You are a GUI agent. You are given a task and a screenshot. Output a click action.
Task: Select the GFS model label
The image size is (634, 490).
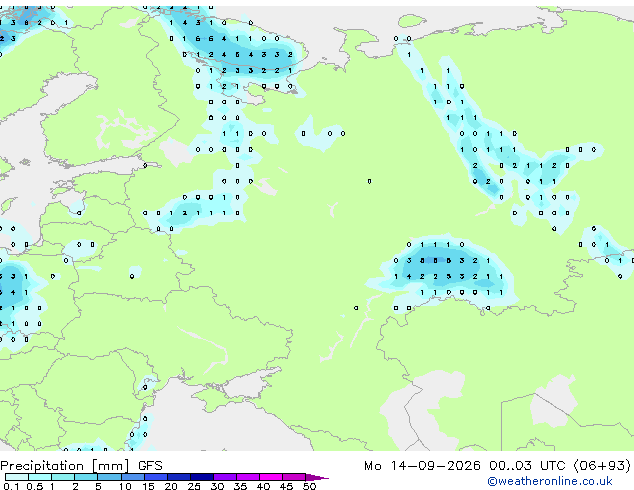(150, 466)
